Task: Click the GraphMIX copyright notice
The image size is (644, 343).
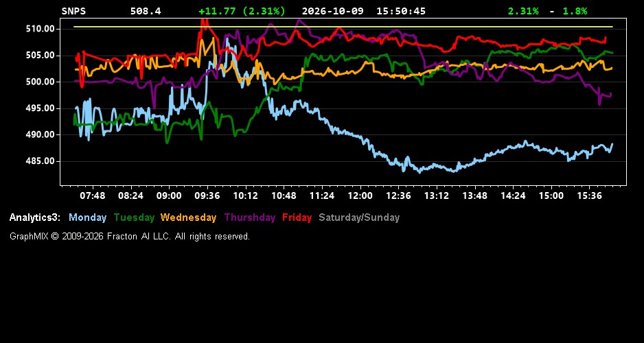Action: click(130, 236)
